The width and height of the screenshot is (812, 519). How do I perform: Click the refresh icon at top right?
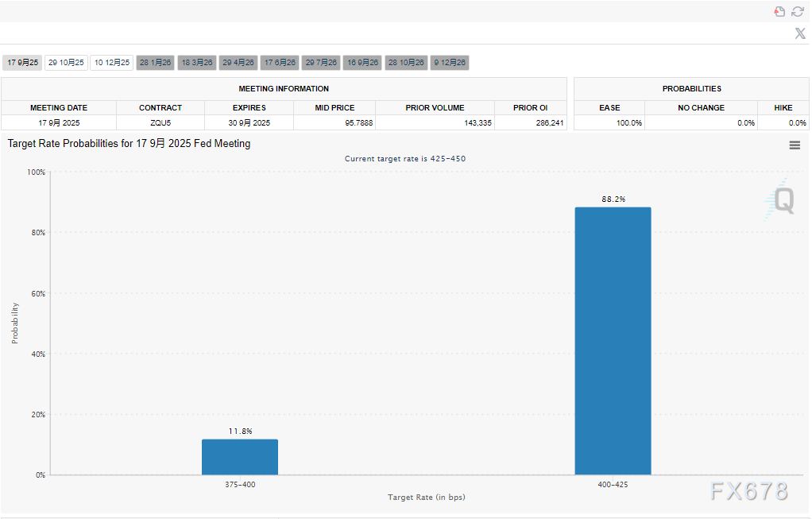click(x=798, y=11)
